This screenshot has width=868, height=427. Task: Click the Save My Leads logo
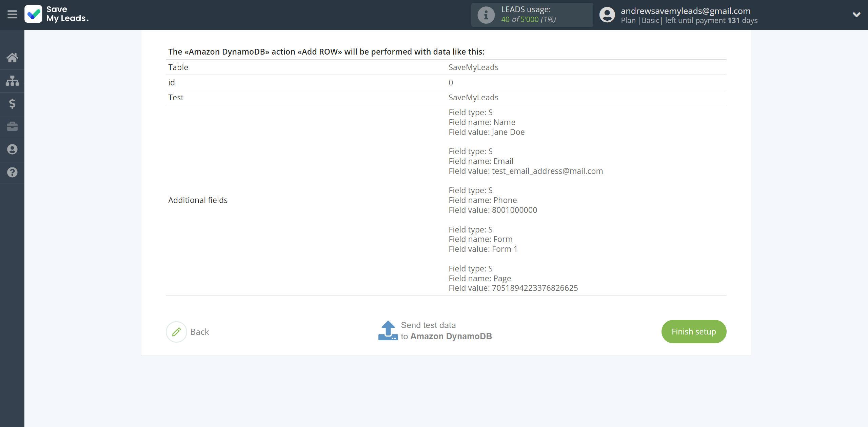[x=57, y=14]
